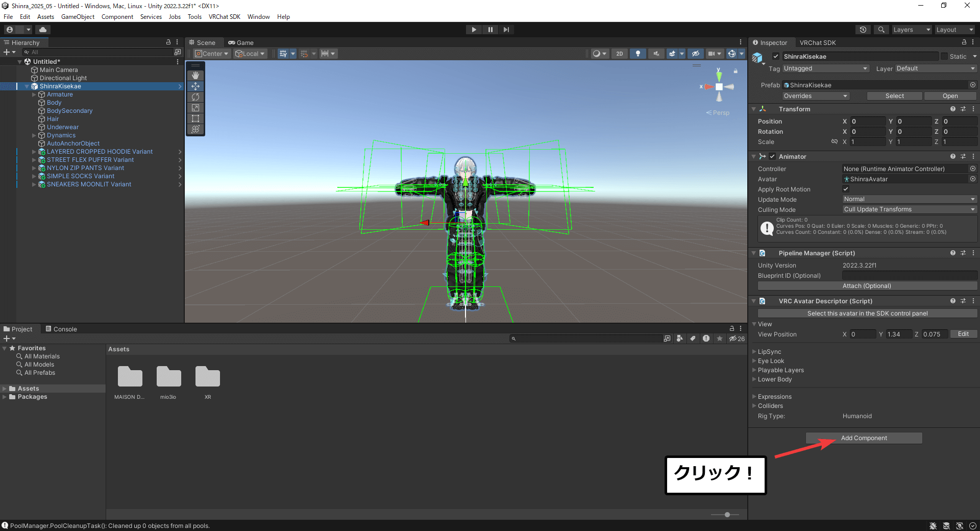Expand the LipSync section
This screenshot has width=980, height=531.
pos(754,351)
